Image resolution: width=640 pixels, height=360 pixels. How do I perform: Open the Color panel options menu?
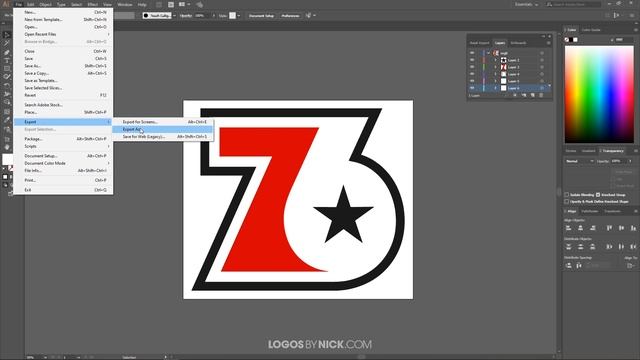click(x=636, y=30)
